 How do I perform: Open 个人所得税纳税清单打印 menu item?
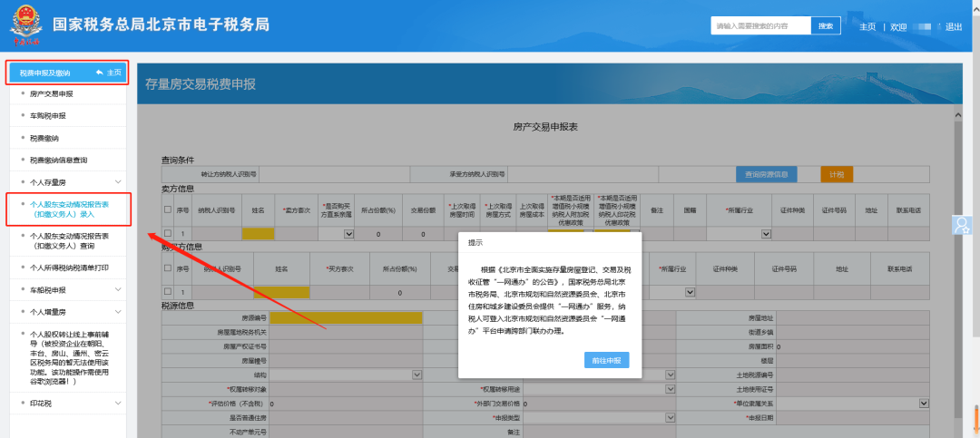tap(69, 268)
